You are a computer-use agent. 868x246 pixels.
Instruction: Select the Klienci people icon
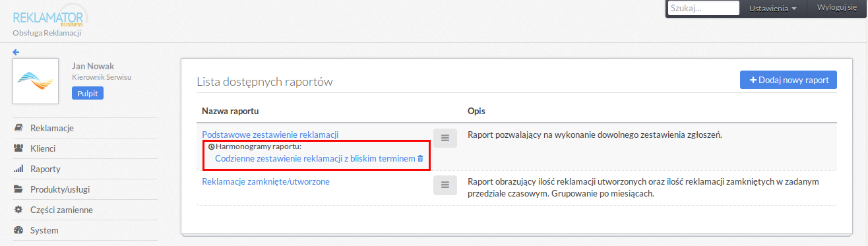point(18,148)
